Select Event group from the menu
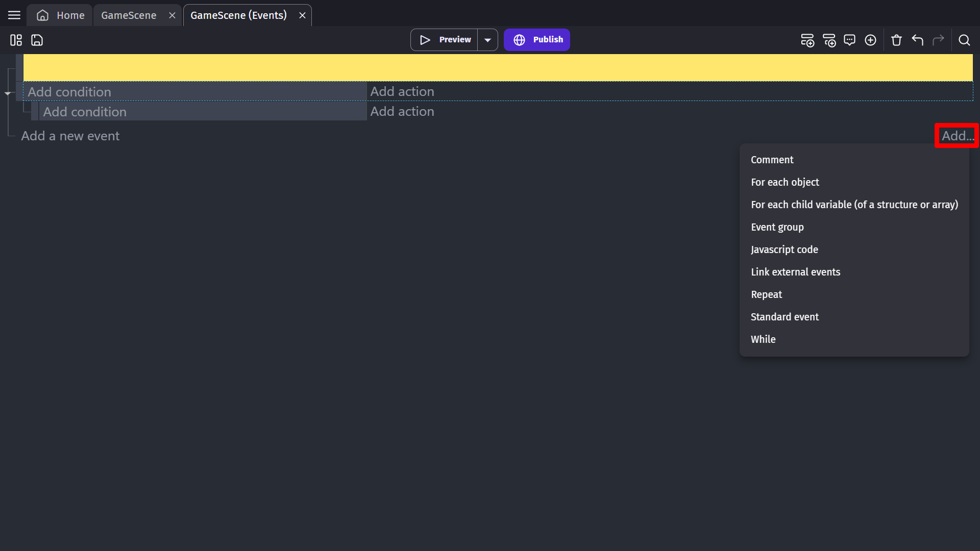Image resolution: width=980 pixels, height=551 pixels. (x=777, y=227)
